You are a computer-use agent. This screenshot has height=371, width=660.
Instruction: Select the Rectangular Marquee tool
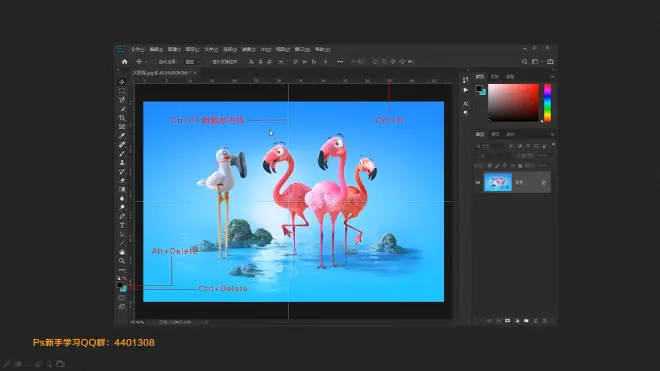[x=122, y=91]
